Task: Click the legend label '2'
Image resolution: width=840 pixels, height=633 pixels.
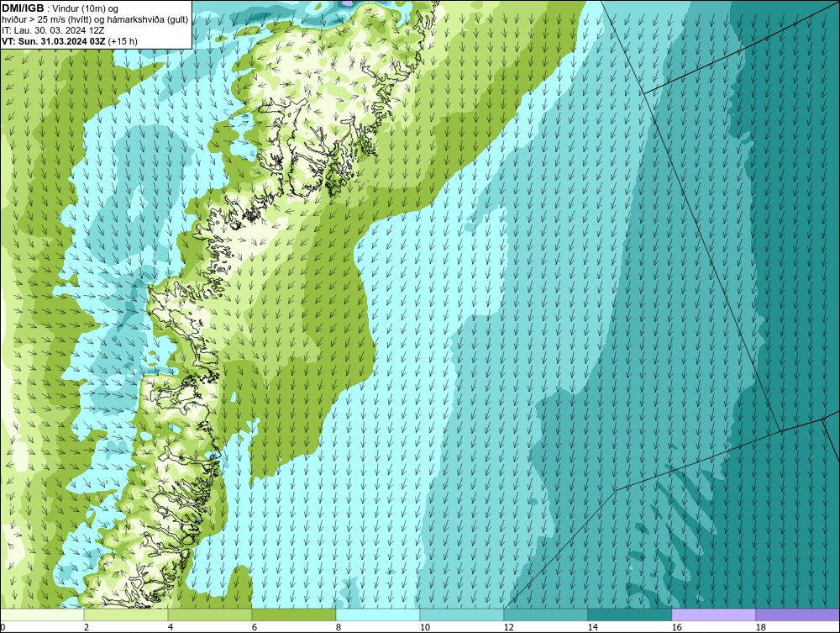Action: tap(87, 627)
